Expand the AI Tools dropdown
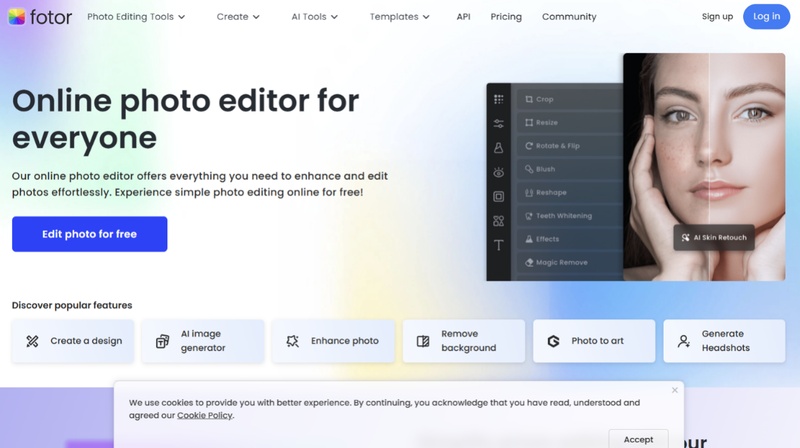The width and height of the screenshot is (800, 448). click(x=314, y=17)
